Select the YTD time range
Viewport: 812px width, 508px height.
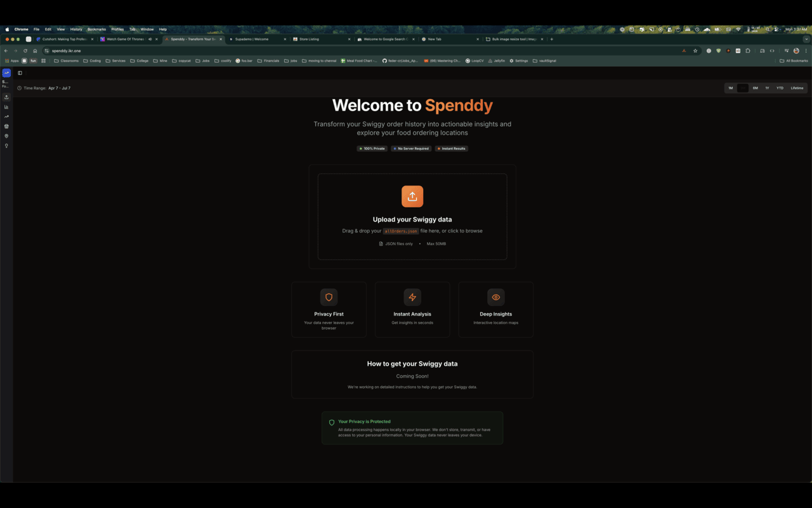780,88
